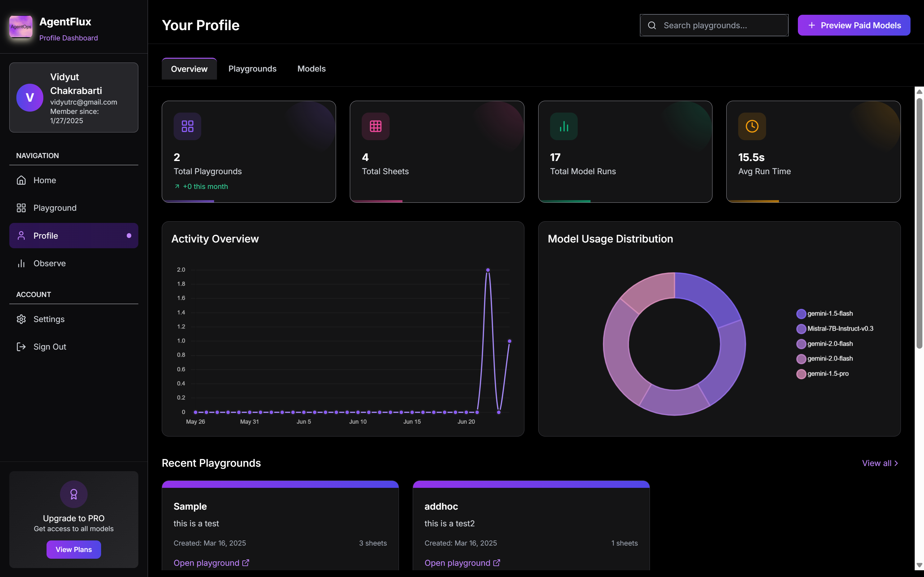
Task: Expand View all recent playgrounds
Action: click(x=880, y=463)
